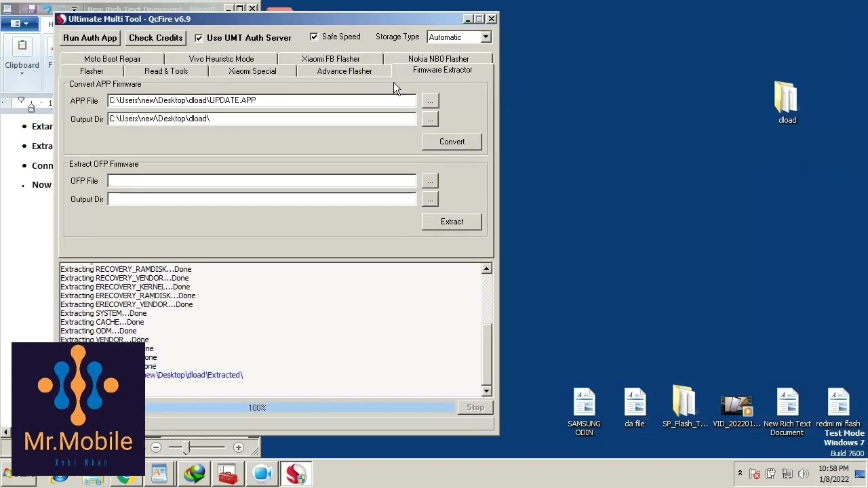Click WordPad zoom out minus button
Viewport: 868px width, 488px height.
[x=156, y=447]
